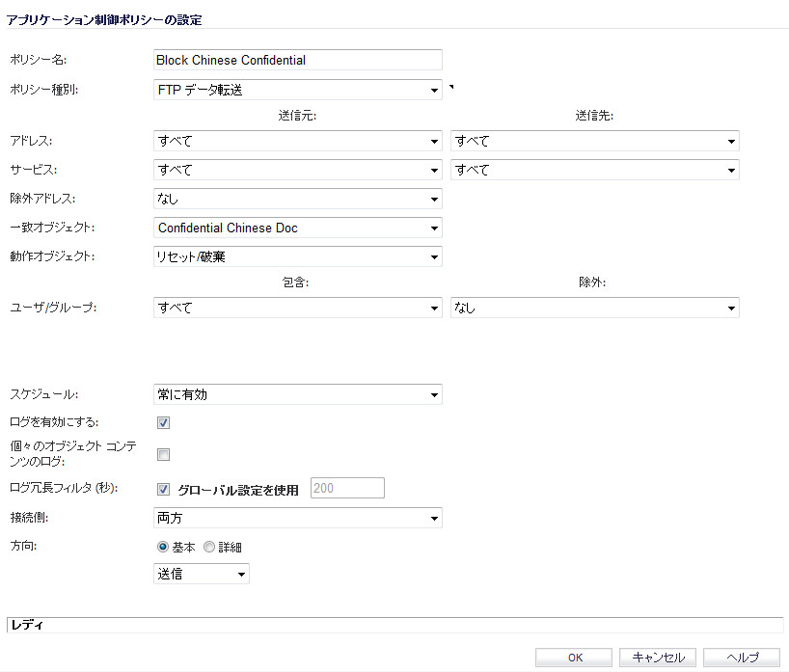Open the 一致オブジェクト dropdown
Image resolution: width=789 pixels, height=672 pixels.
(x=297, y=228)
